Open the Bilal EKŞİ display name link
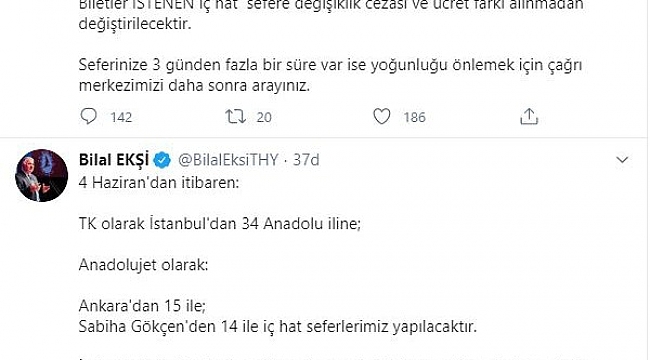This screenshot has width=650, height=360. tap(114, 160)
